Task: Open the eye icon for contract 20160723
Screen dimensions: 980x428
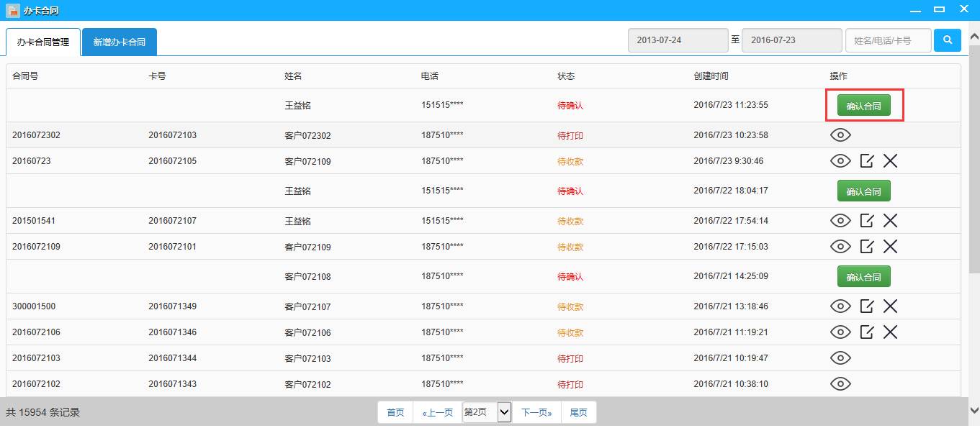Action: (x=840, y=161)
